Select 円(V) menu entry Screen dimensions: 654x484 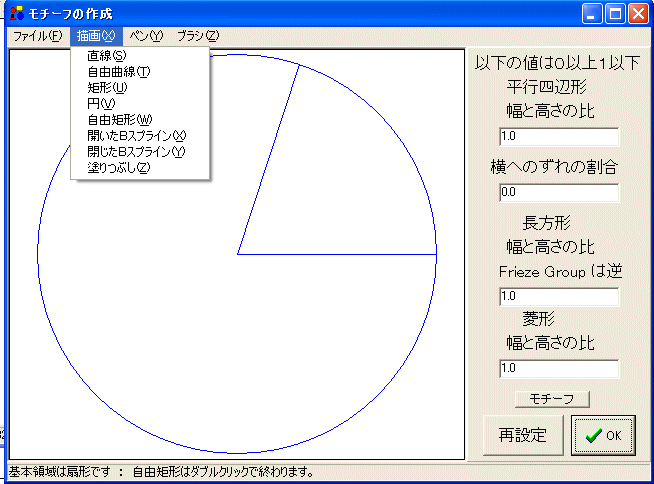[x=140, y=103]
